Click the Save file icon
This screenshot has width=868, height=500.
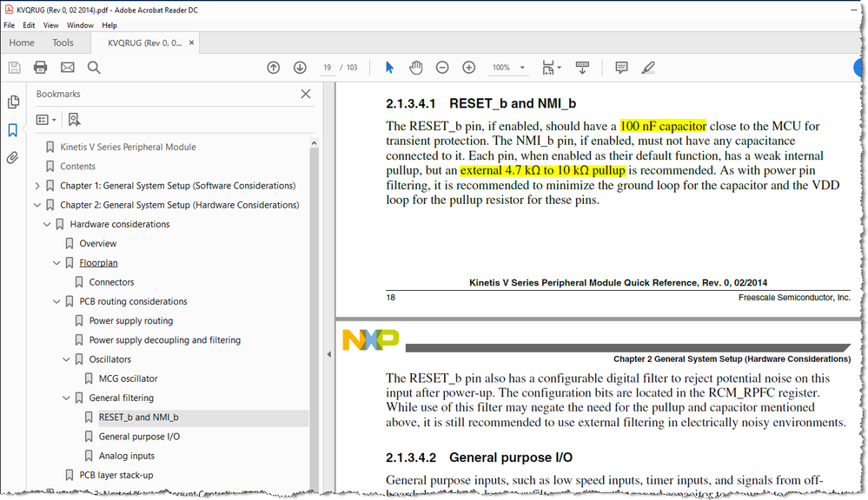[x=15, y=68]
